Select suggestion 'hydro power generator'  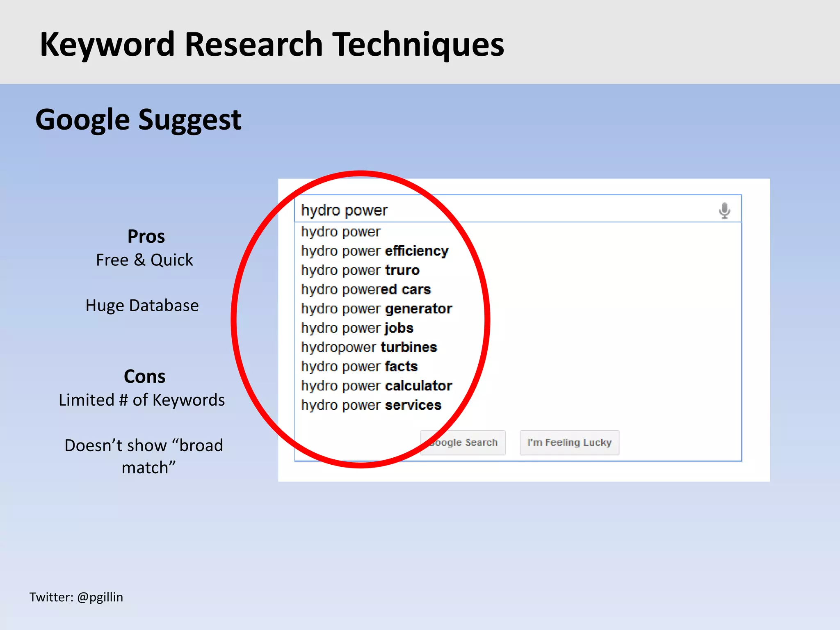click(377, 309)
